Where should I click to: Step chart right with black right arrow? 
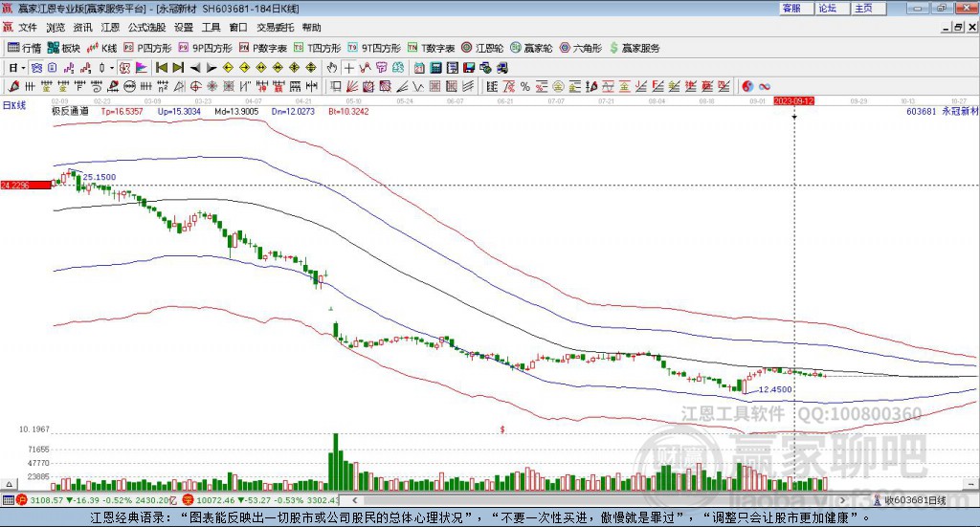(x=212, y=68)
